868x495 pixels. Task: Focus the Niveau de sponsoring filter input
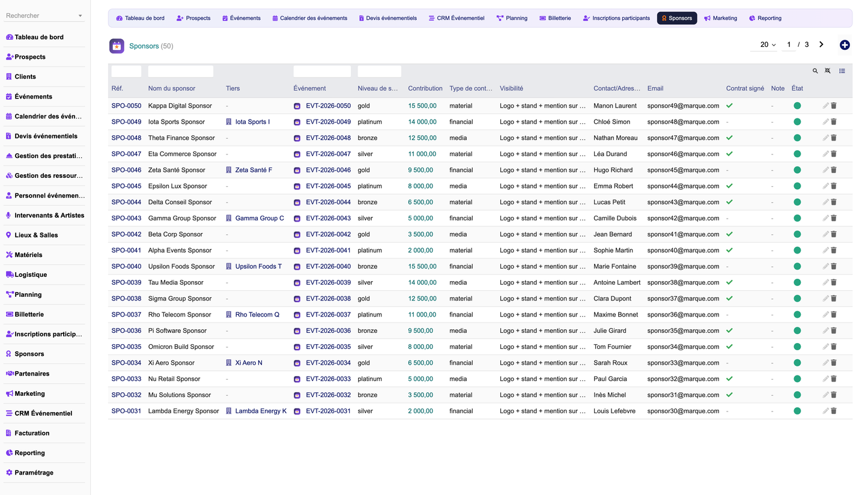click(x=379, y=71)
